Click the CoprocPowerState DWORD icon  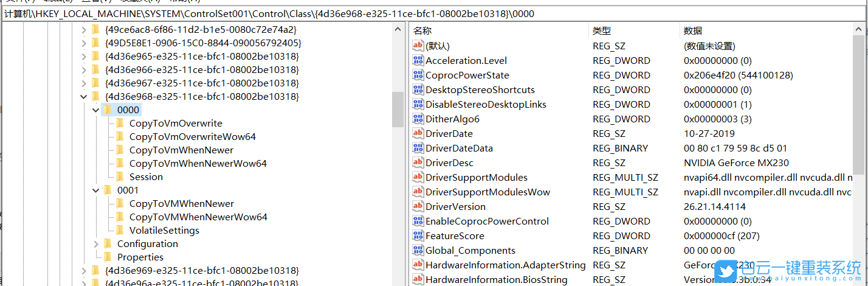click(418, 75)
